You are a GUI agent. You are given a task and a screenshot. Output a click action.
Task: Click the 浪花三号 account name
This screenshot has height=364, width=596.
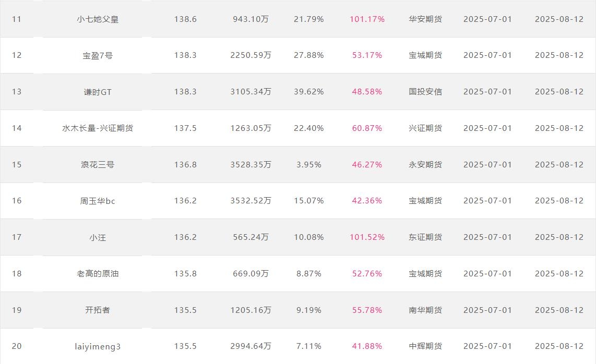[98, 164]
